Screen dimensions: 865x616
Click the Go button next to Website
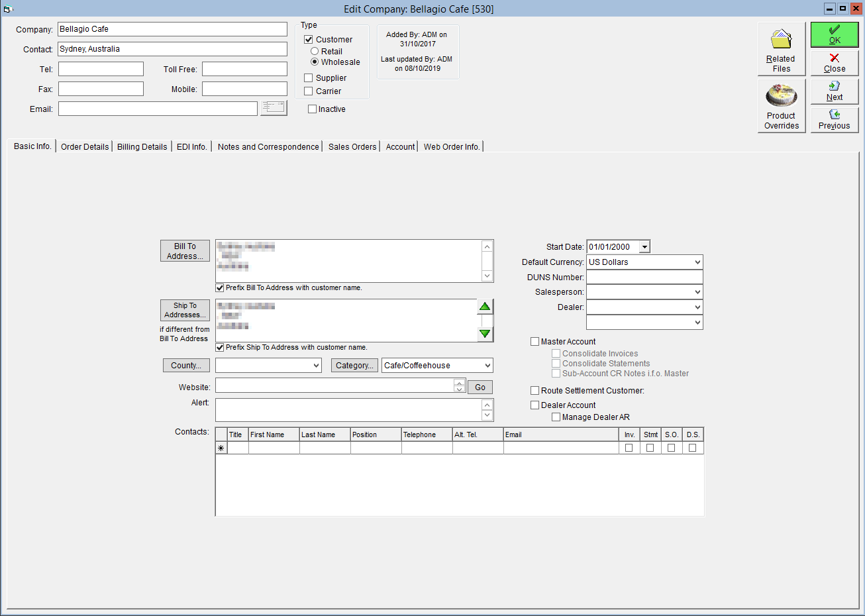click(x=480, y=387)
